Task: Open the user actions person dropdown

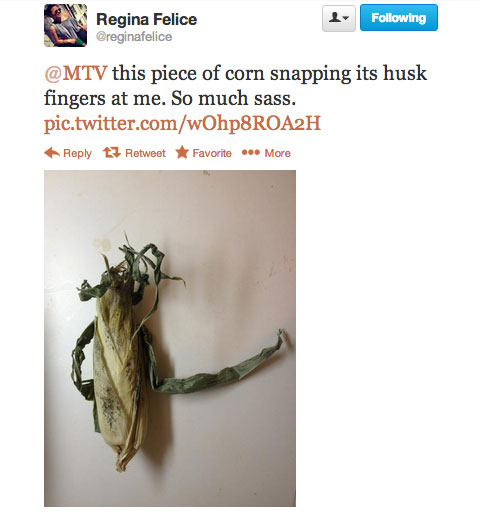Action: [x=339, y=18]
